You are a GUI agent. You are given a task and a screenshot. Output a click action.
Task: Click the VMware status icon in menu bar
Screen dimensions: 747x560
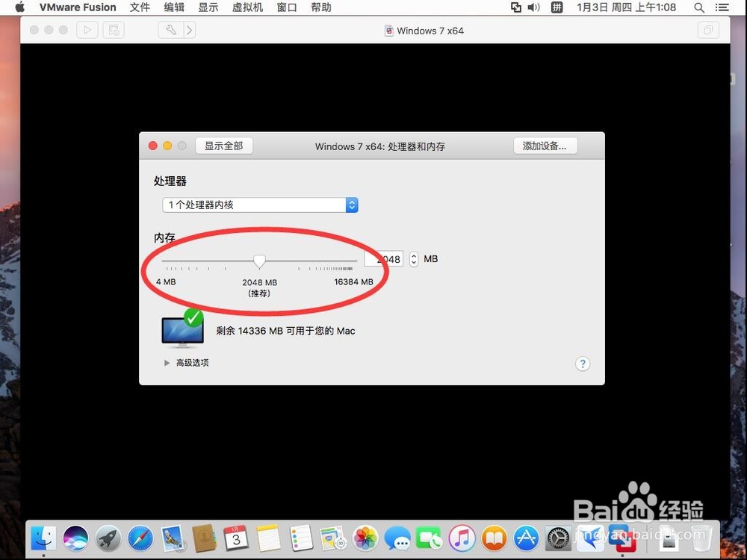pyautogui.click(x=516, y=7)
